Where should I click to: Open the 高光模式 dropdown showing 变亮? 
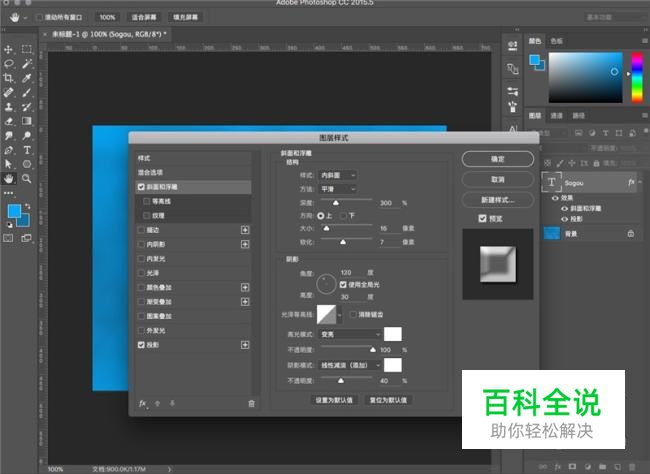[350, 334]
